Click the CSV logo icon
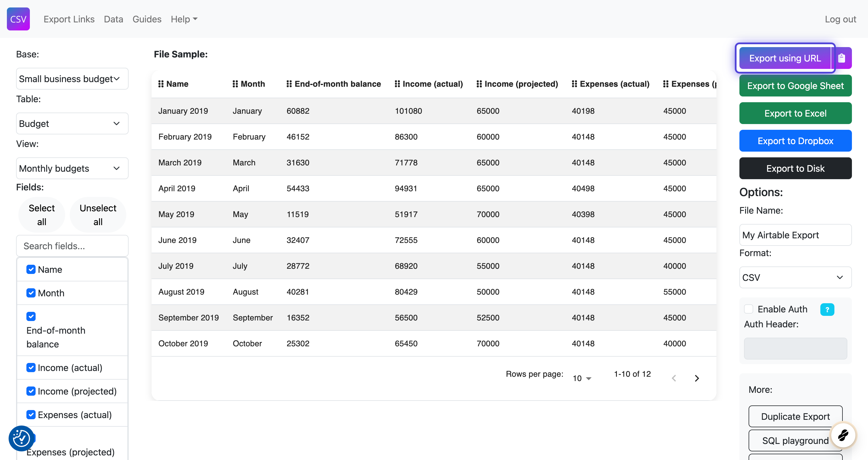The width and height of the screenshot is (868, 460). pyautogui.click(x=18, y=19)
